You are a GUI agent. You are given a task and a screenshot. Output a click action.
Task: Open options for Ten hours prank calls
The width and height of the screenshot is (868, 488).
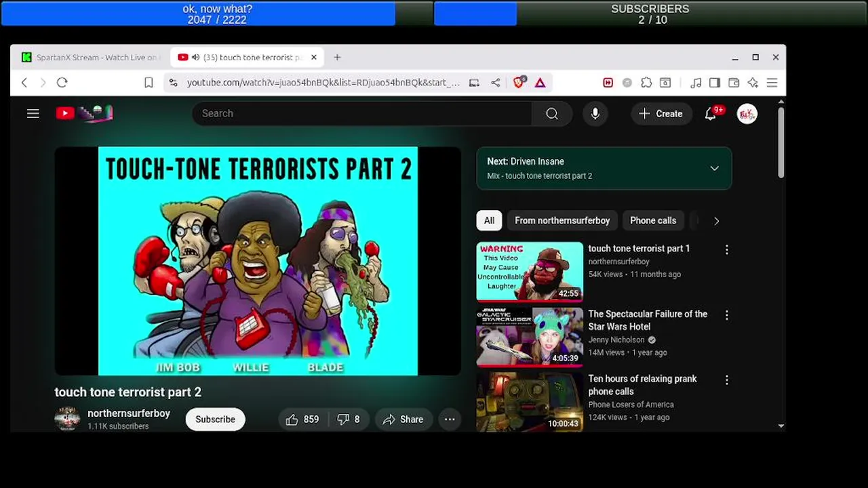[x=727, y=380]
